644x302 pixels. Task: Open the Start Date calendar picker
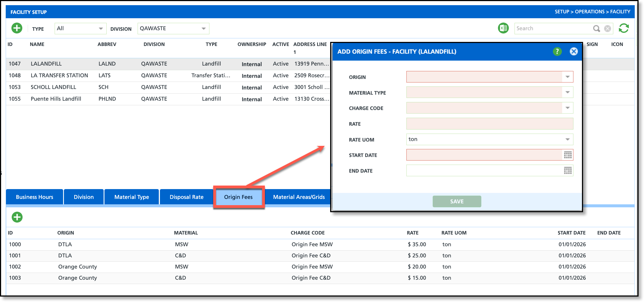tap(568, 155)
